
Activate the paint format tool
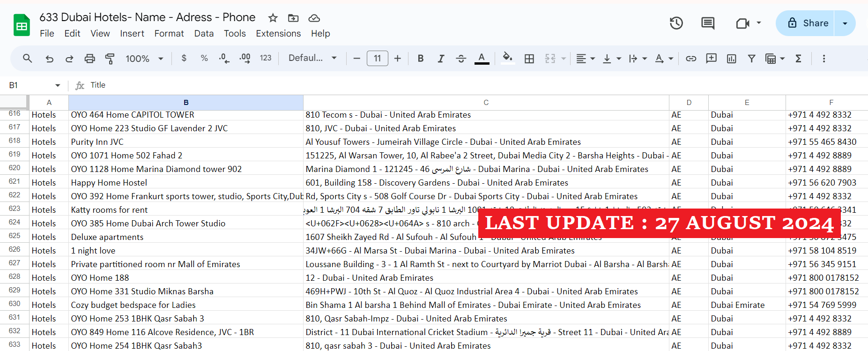click(x=110, y=59)
